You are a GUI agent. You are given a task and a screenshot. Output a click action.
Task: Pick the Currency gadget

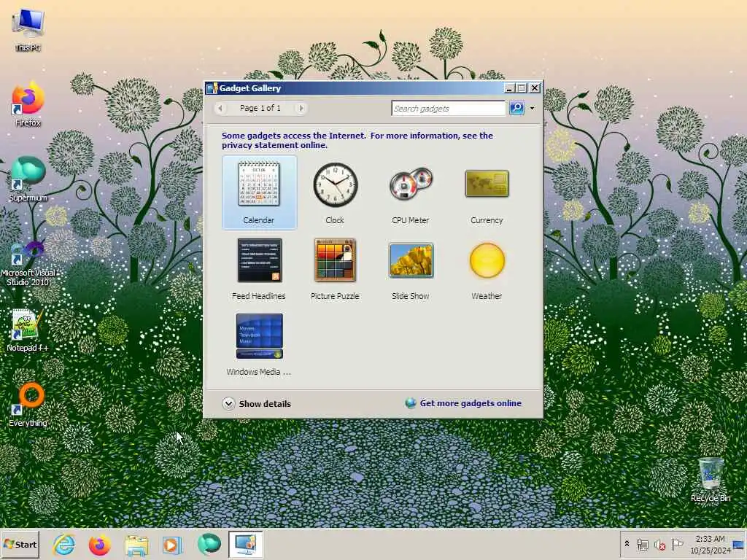487,192
